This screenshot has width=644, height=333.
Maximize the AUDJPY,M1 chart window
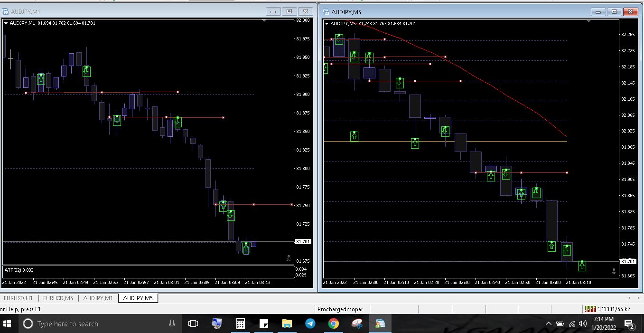(289, 11)
